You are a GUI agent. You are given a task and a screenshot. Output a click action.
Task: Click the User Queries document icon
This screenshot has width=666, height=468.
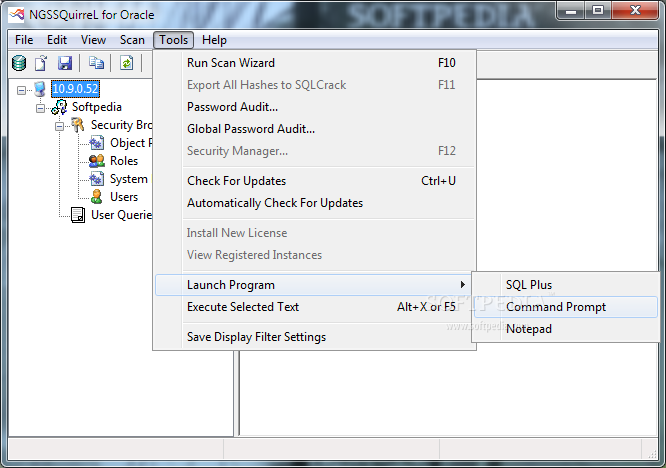(x=78, y=215)
